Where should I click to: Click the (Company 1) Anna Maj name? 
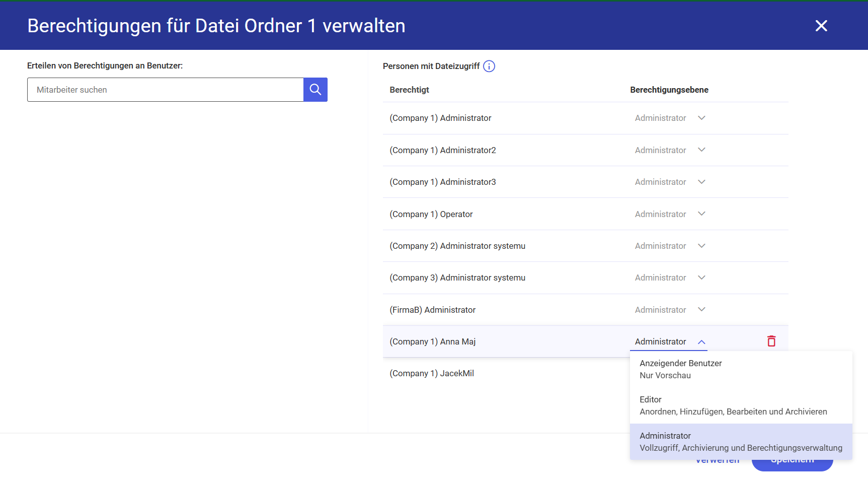pyautogui.click(x=433, y=341)
